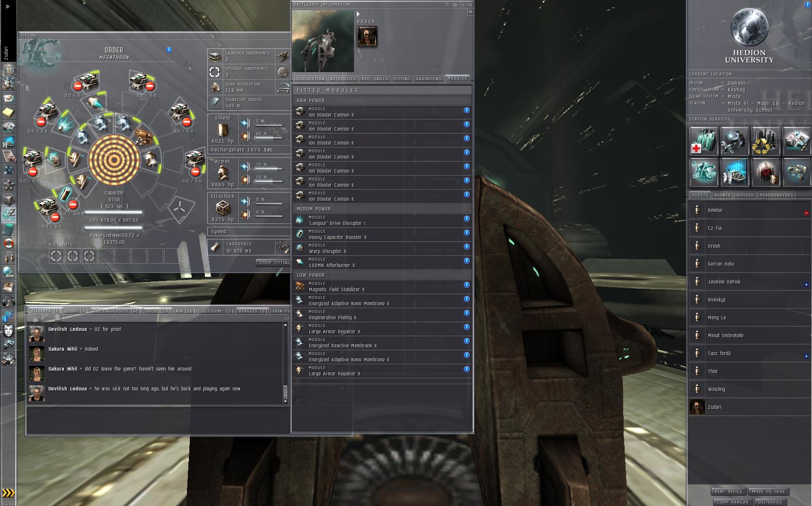Switch station panel to Agents tab

point(722,195)
